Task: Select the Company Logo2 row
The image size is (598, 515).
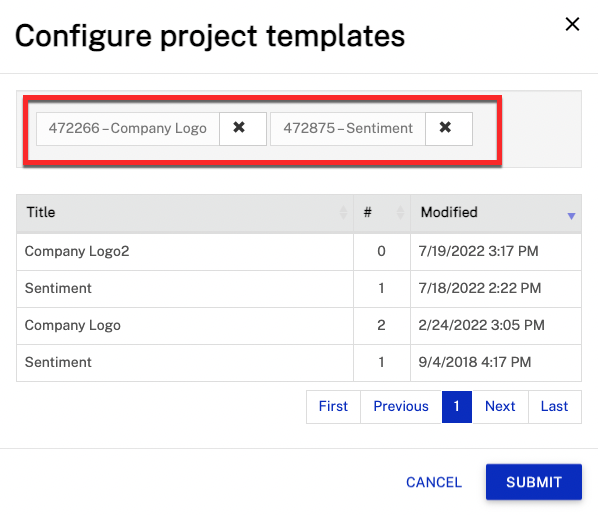Action: [299, 251]
